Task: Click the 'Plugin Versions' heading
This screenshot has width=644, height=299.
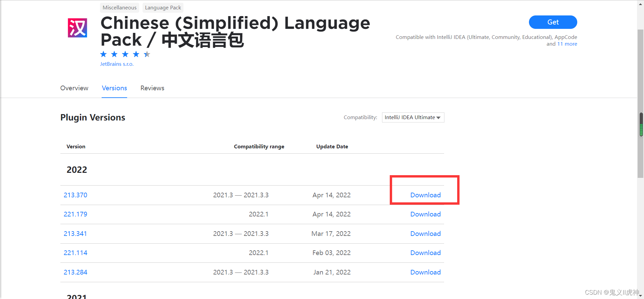Action: coord(93,117)
